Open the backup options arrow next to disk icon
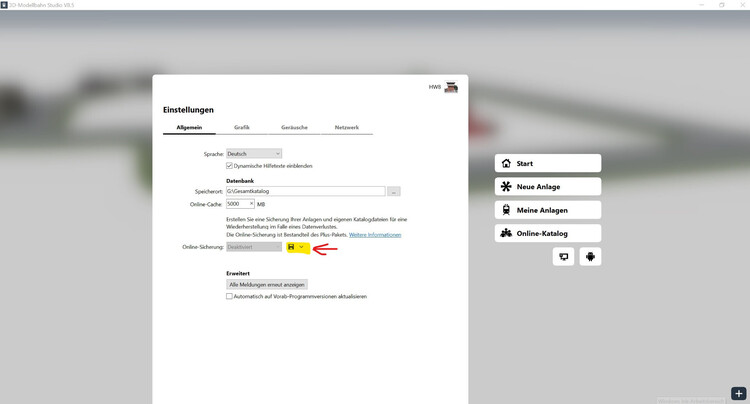This screenshot has width=750, height=404. (301, 247)
